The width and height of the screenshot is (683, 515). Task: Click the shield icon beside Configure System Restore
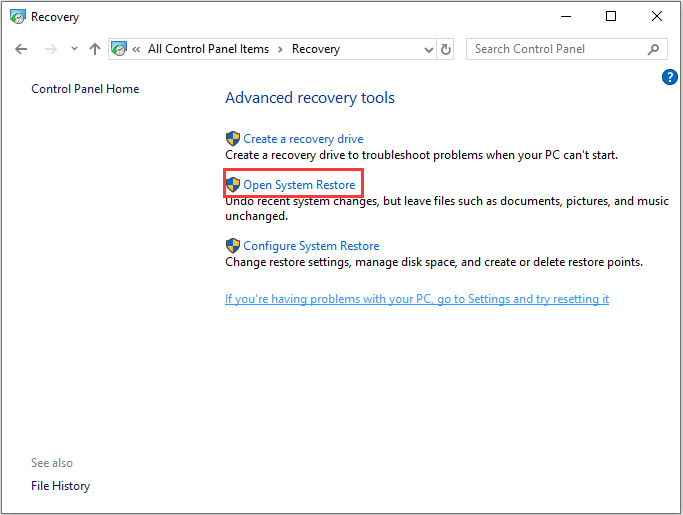click(x=233, y=245)
